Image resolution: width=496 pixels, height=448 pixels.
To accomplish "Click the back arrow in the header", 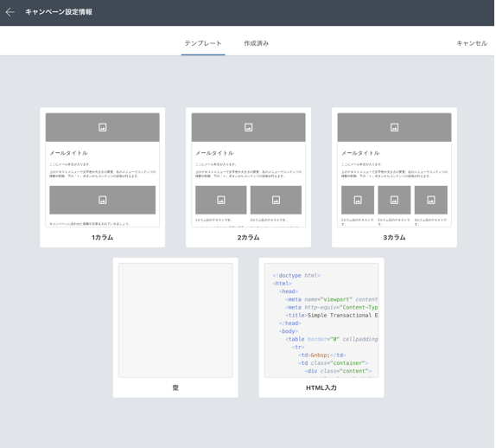I will coord(10,12).
